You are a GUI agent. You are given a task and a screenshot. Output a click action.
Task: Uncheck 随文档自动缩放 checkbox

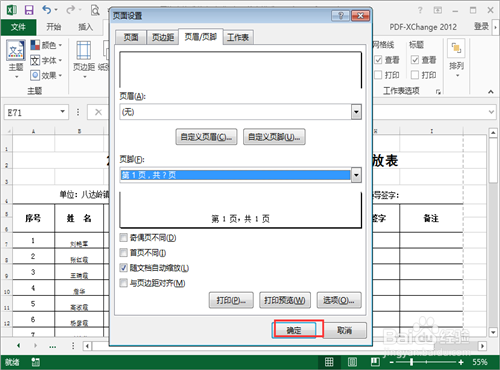click(124, 268)
